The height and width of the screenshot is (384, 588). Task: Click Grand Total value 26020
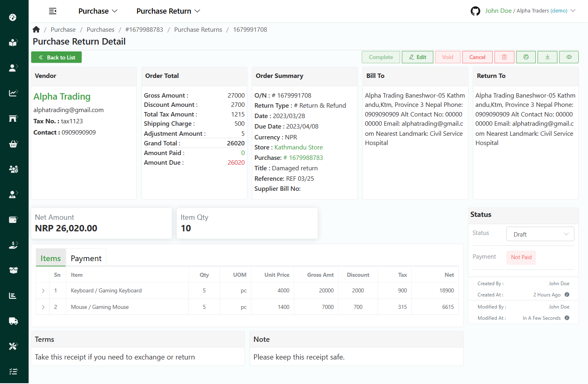pyautogui.click(x=236, y=143)
